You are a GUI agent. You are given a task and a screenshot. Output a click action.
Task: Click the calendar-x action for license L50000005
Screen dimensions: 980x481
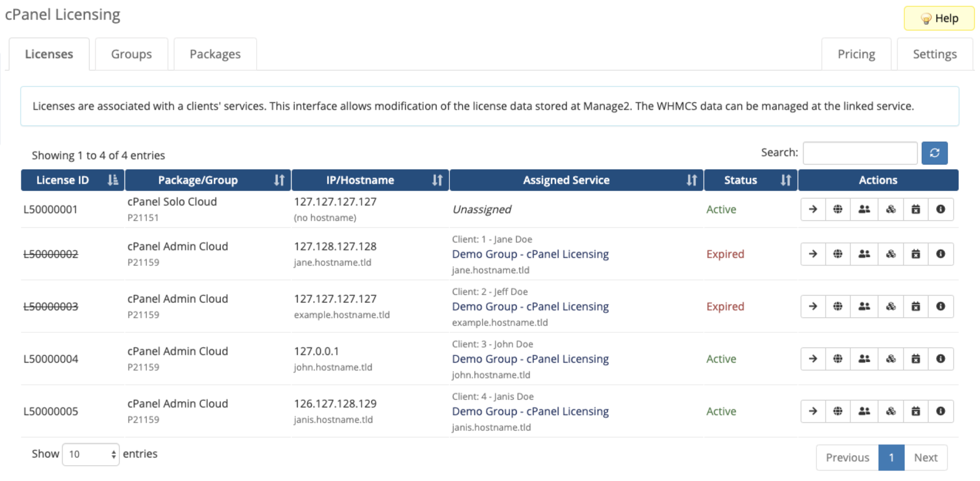[916, 411]
